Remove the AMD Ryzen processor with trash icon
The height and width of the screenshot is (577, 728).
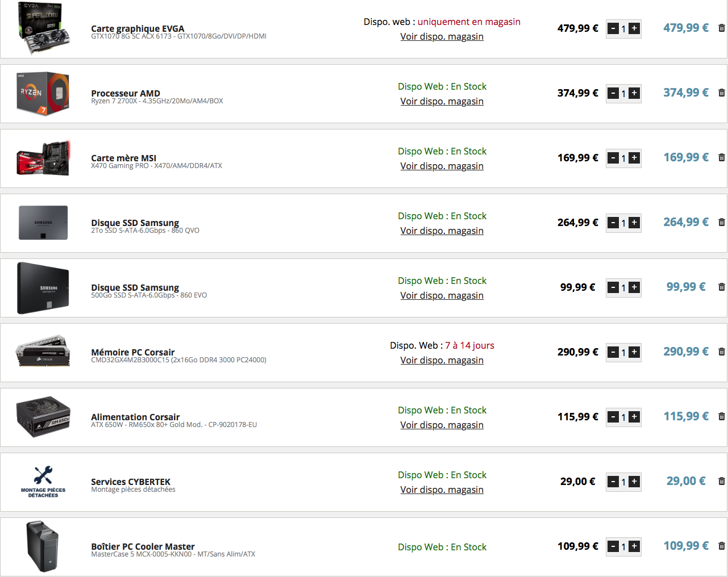722,93
